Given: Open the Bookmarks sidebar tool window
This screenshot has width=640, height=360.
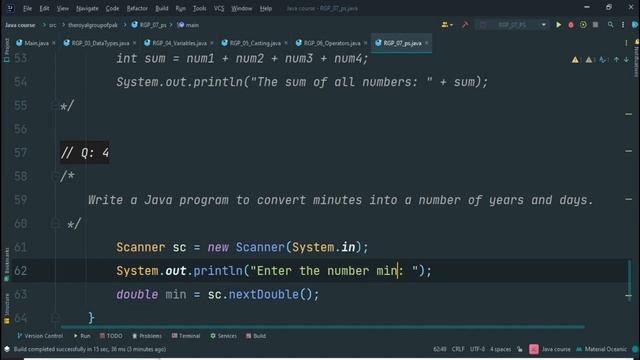Looking at the screenshot, I should click(x=6, y=264).
